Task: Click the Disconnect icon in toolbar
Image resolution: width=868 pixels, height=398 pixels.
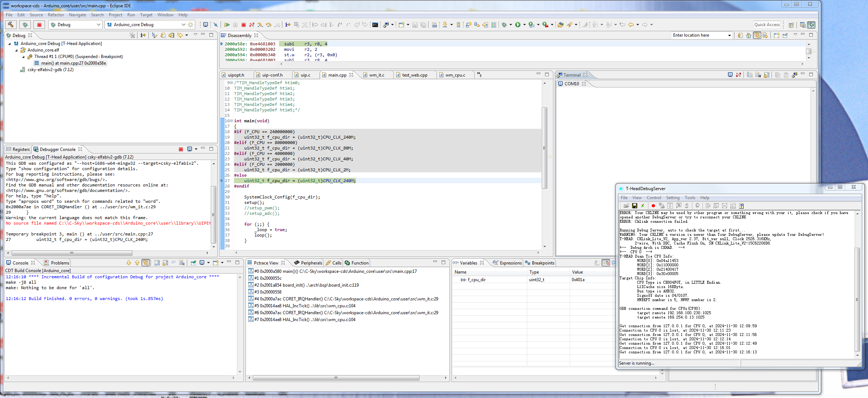Action: click(x=252, y=25)
